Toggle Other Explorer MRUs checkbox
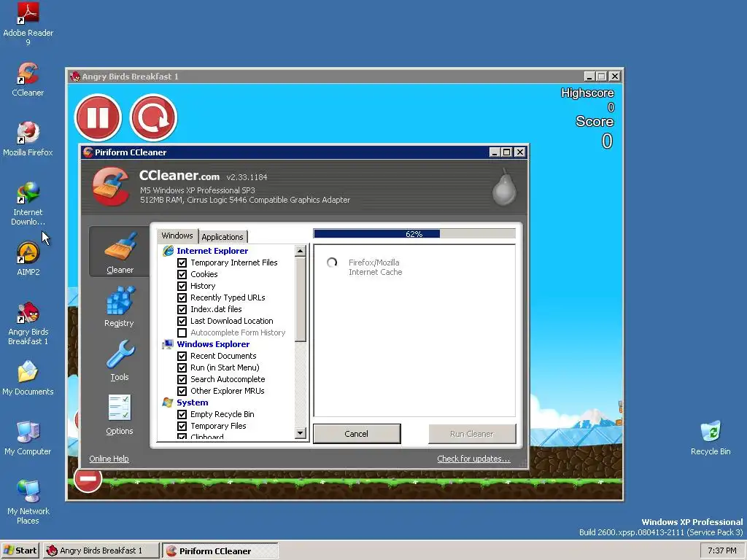Image resolution: width=747 pixels, height=560 pixels. [x=182, y=391]
